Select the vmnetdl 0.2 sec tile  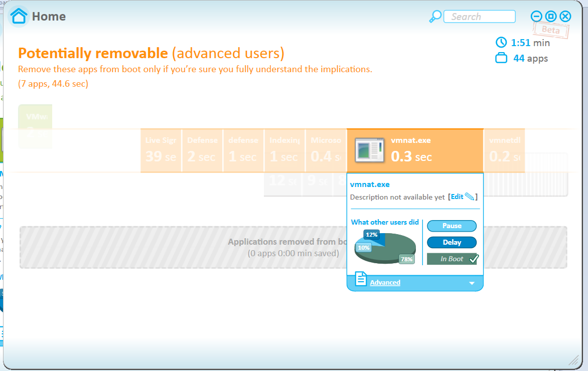(x=504, y=150)
